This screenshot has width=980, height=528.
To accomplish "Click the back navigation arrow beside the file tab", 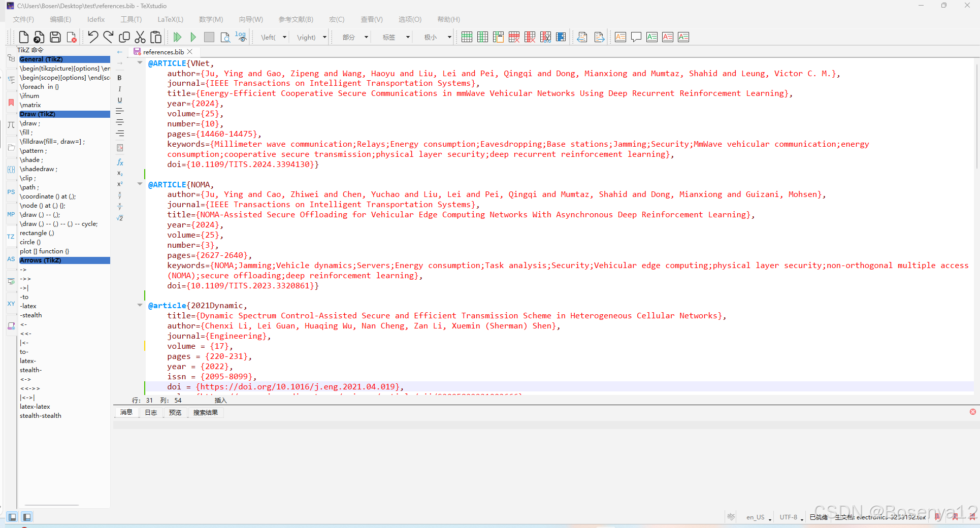I will pyautogui.click(x=120, y=52).
